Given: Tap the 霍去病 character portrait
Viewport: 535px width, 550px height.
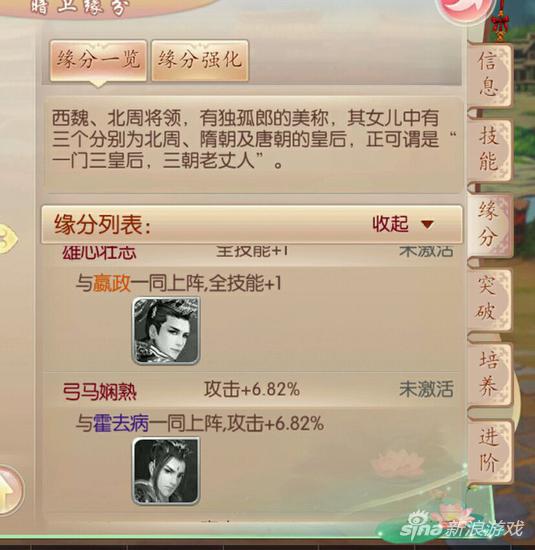Looking at the screenshot, I should pyautogui.click(x=166, y=471).
